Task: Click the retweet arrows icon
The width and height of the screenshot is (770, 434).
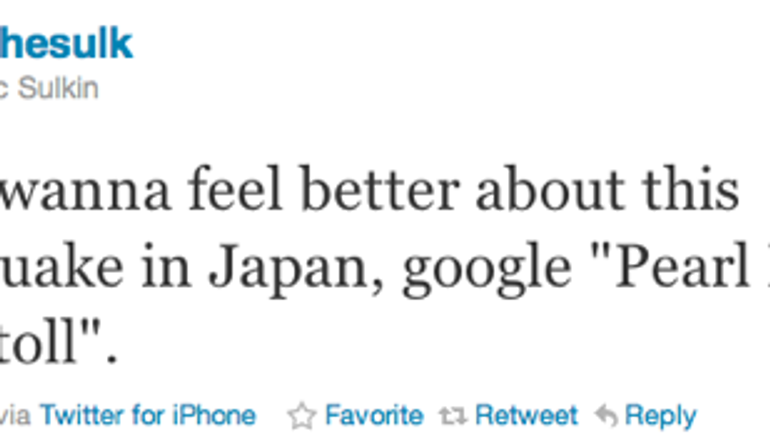Action: pyautogui.click(x=456, y=415)
